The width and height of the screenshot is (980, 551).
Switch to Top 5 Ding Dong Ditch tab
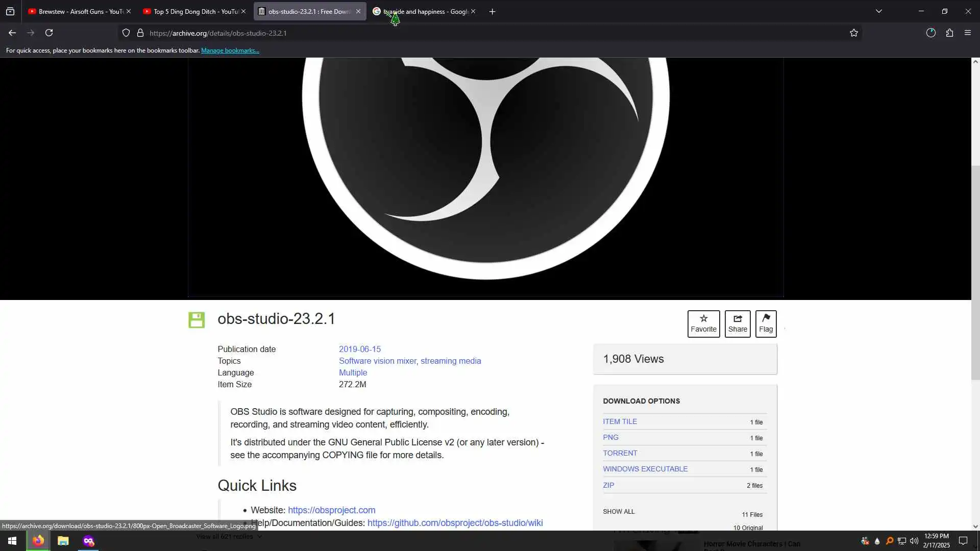[x=191, y=11]
